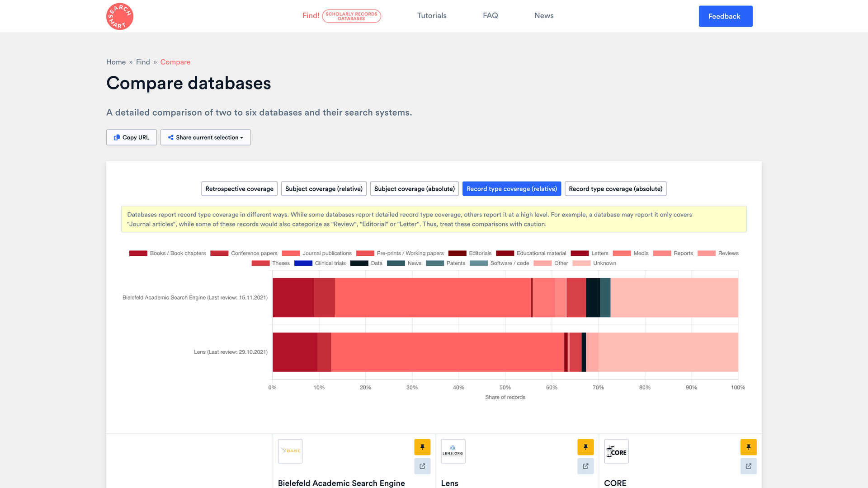Screen dimensions: 868x488
Task: Switch to Retrospective coverage tab
Action: 239,189
